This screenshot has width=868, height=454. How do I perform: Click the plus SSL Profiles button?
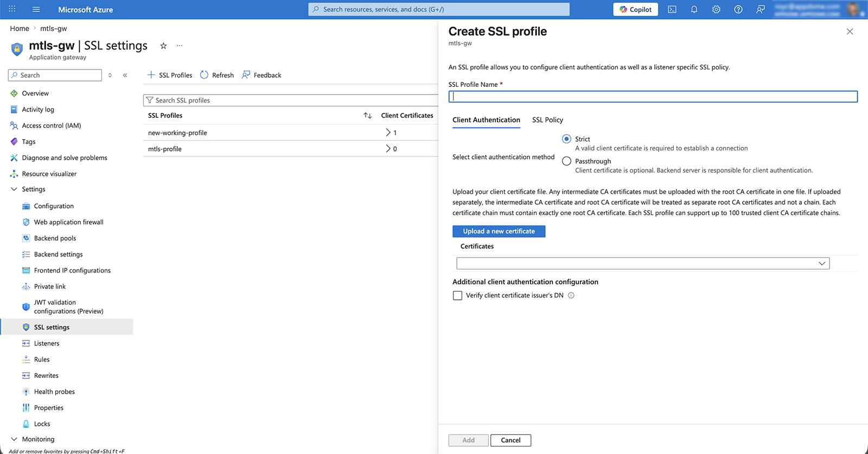tap(170, 75)
